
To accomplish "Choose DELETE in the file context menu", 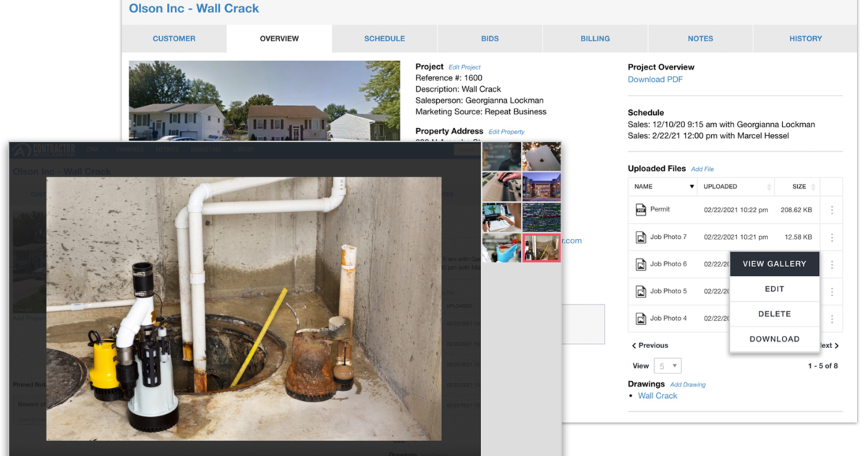I will 775,313.
